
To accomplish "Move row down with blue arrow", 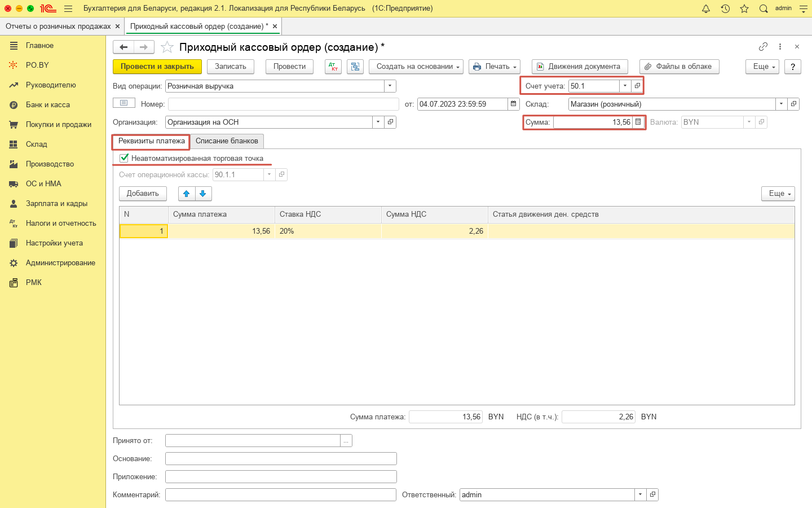I will pos(203,194).
